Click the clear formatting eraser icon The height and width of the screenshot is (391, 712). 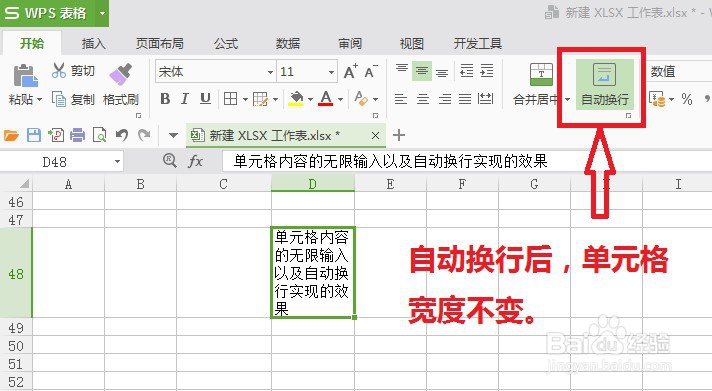[361, 99]
